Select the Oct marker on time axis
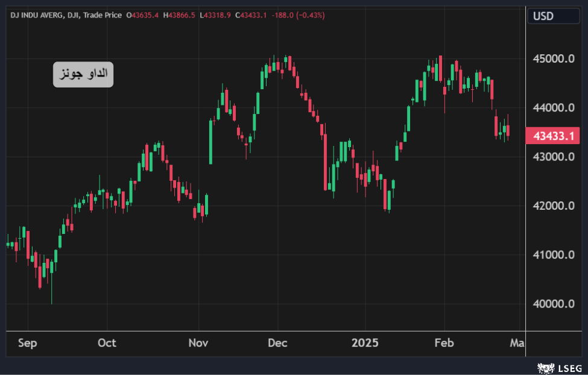This screenshot has width=588, height=375. coord(107,343)
